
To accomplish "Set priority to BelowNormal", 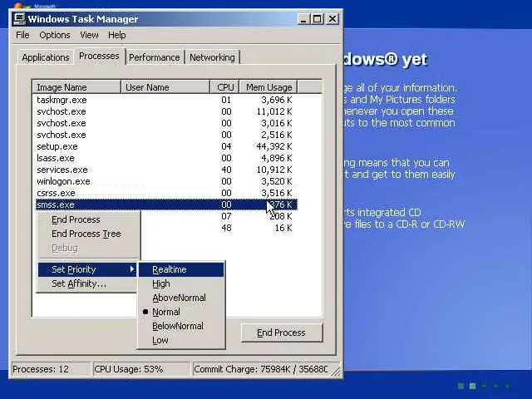I will pos(181,326).
